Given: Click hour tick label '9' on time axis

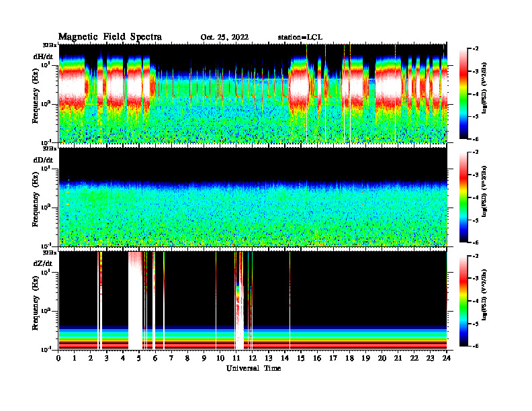Looking at the screenshot, I should coord(204,359).
